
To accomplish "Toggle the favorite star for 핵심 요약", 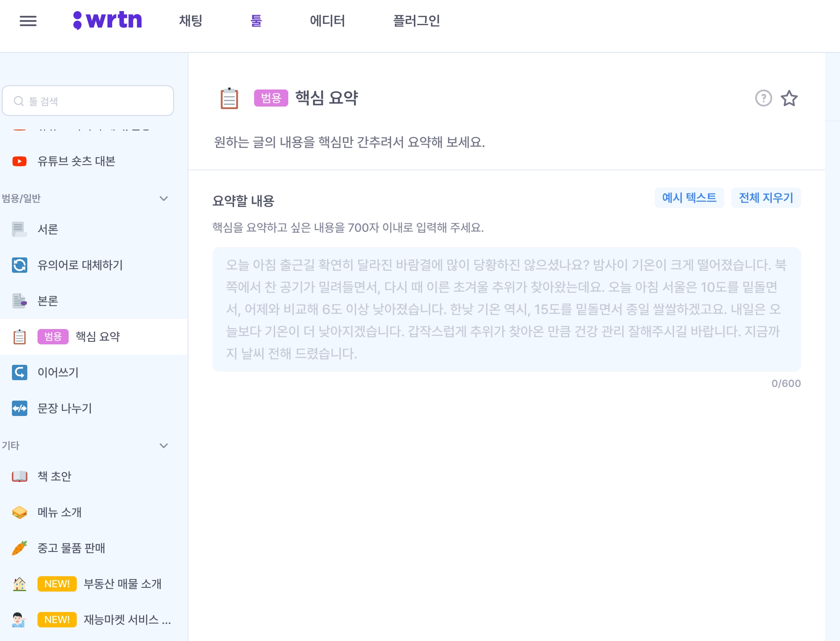I will click(789, 98).
